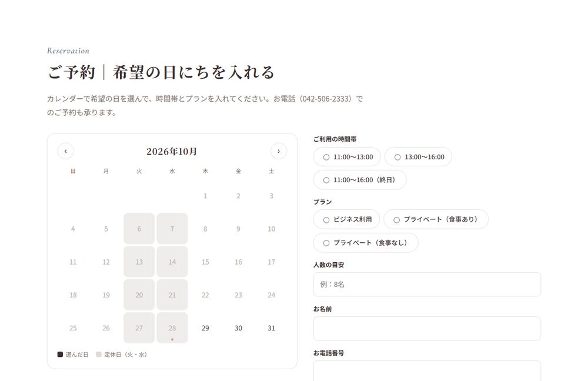Click the 日 weekday header
588x381 pixels.
[x=73, y=171]
